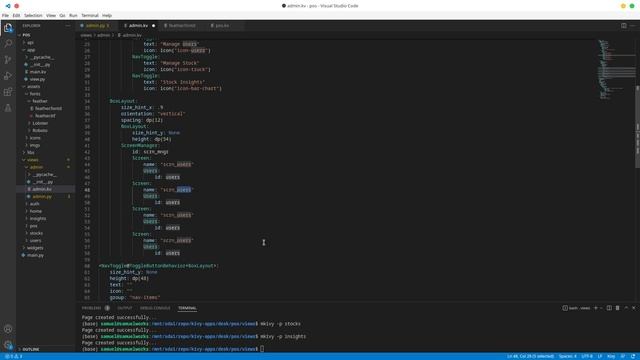Kill terminal with trash icon
Image resolution: width=640 pixels, height=360 pixels.
pos(618,308)
